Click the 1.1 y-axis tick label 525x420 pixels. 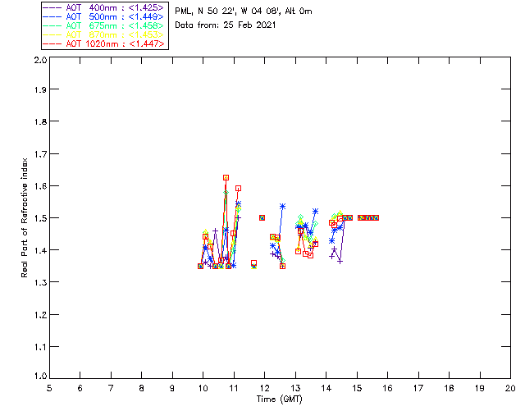(40, 347)
